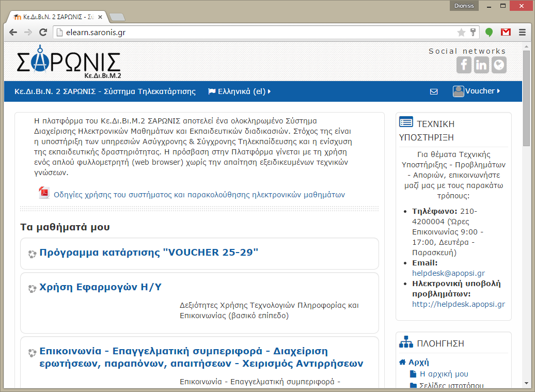Open a new browser tab
This screenshot has height=392, width=535.
click(117, 17)
